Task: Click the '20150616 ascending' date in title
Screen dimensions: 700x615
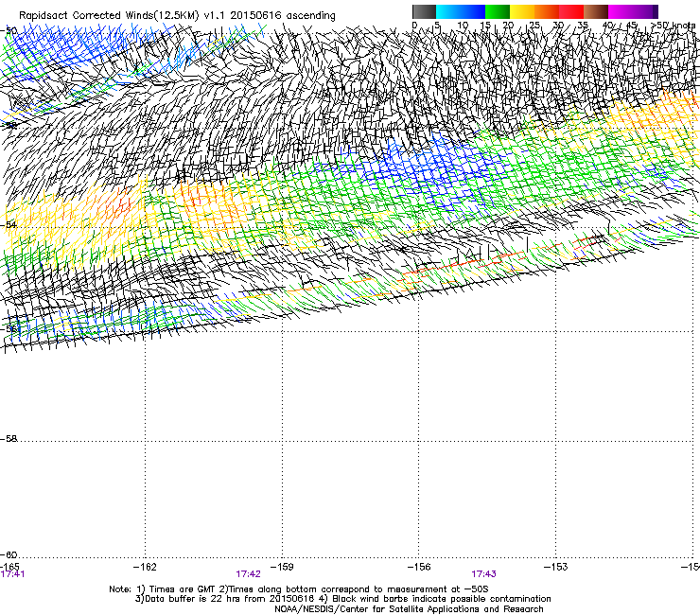Action: pos(283,15)
